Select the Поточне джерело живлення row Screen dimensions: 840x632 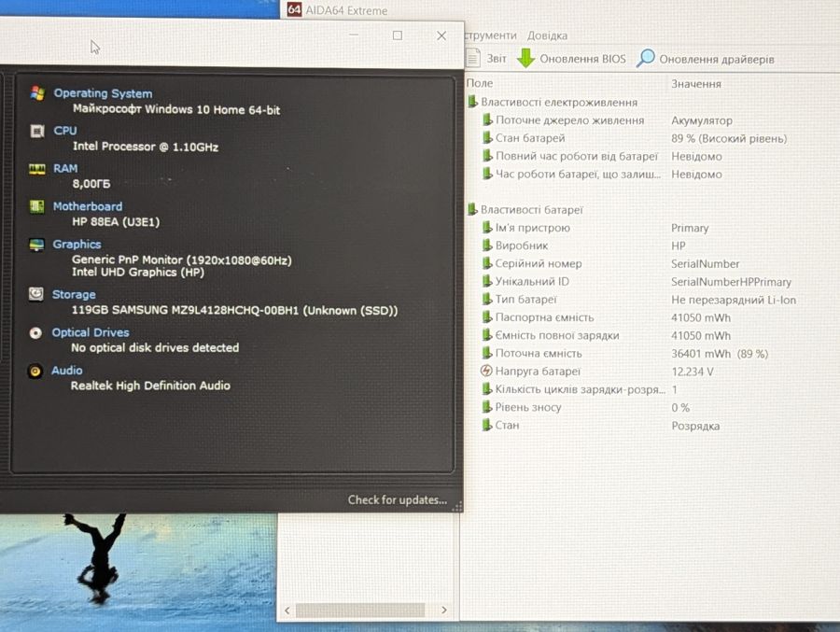coord(608,120)
